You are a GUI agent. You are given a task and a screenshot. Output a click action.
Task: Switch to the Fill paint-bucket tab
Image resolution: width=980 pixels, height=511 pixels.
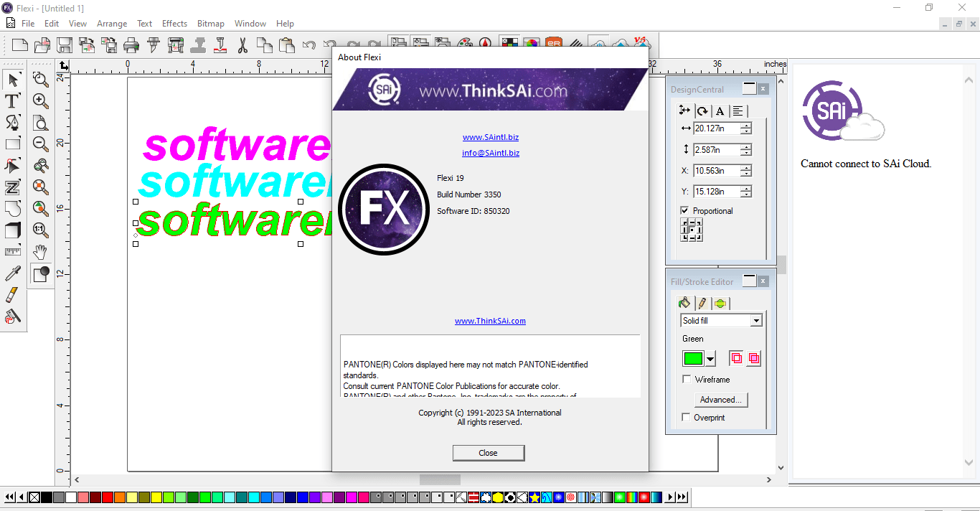[684, 303]
